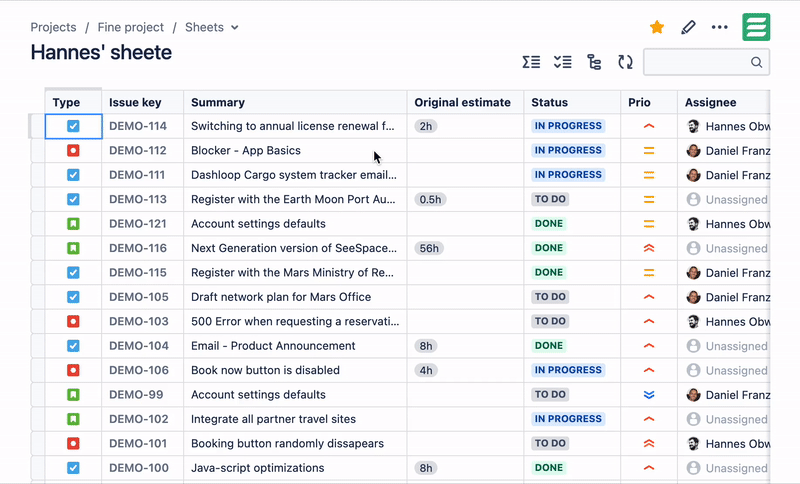Viewport: 800px width, 484px height.
Task: Select the Hannes' sheete title
Action: [101, 53]
